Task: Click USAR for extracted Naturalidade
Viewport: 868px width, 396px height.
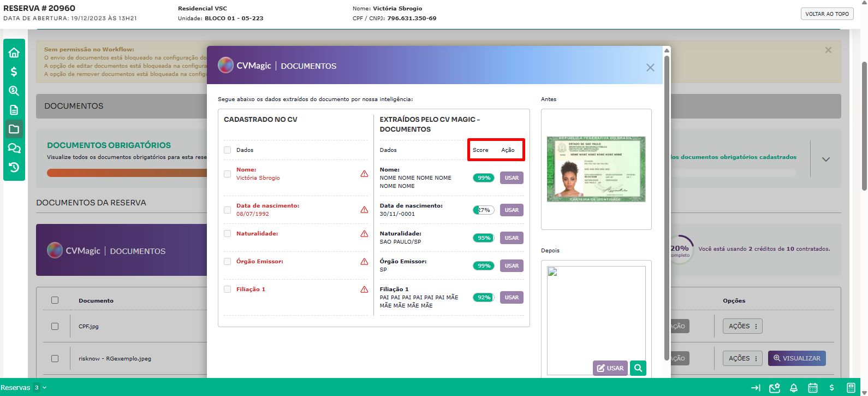Action: point(512,238)
